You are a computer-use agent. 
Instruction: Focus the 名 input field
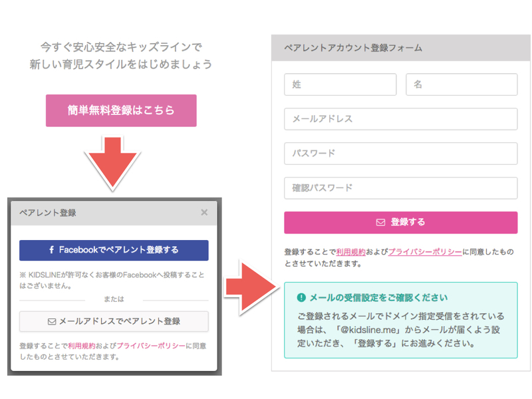pyautogui.click(x=462, y=84)
